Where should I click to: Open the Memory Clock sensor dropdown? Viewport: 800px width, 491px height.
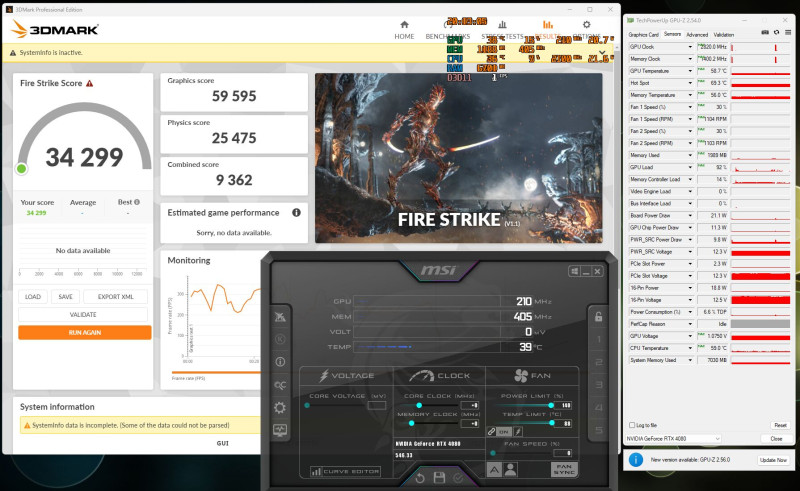point(690,59)
